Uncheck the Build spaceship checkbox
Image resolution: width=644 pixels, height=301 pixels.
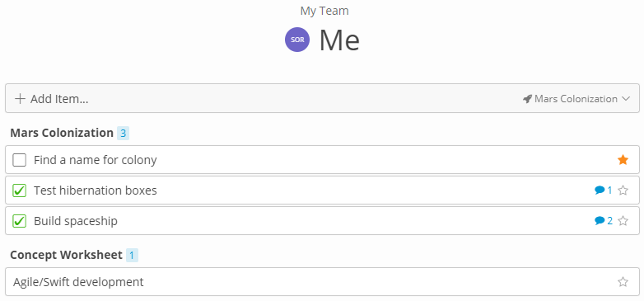click(19, 221)
